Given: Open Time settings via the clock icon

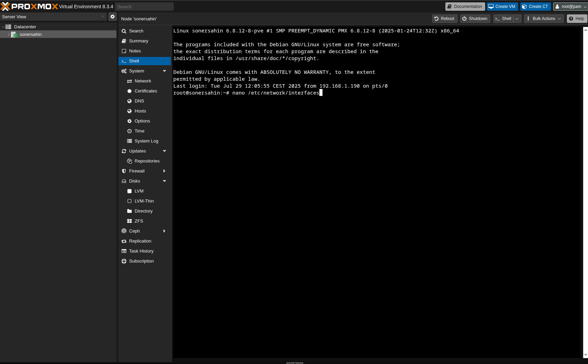Looking at the screenshot, I should click(129, 131).
